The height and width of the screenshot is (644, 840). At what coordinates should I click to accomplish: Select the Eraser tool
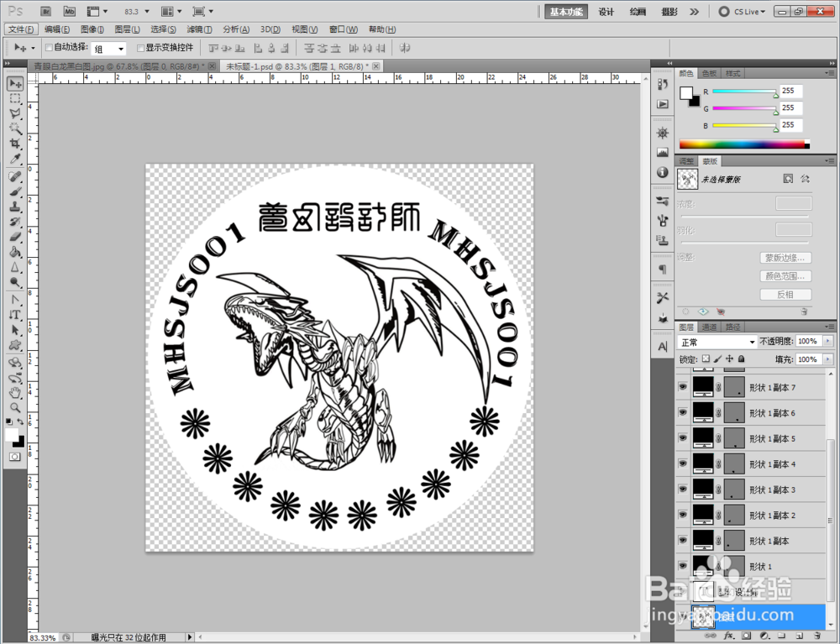[x=15, y=237]
